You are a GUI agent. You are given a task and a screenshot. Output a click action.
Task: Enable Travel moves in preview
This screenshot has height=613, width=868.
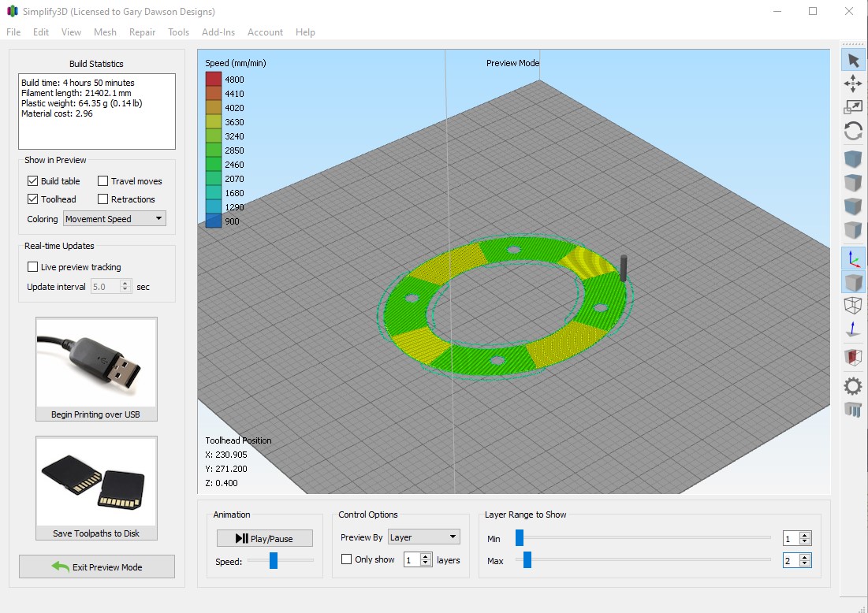tap(102, 181)
